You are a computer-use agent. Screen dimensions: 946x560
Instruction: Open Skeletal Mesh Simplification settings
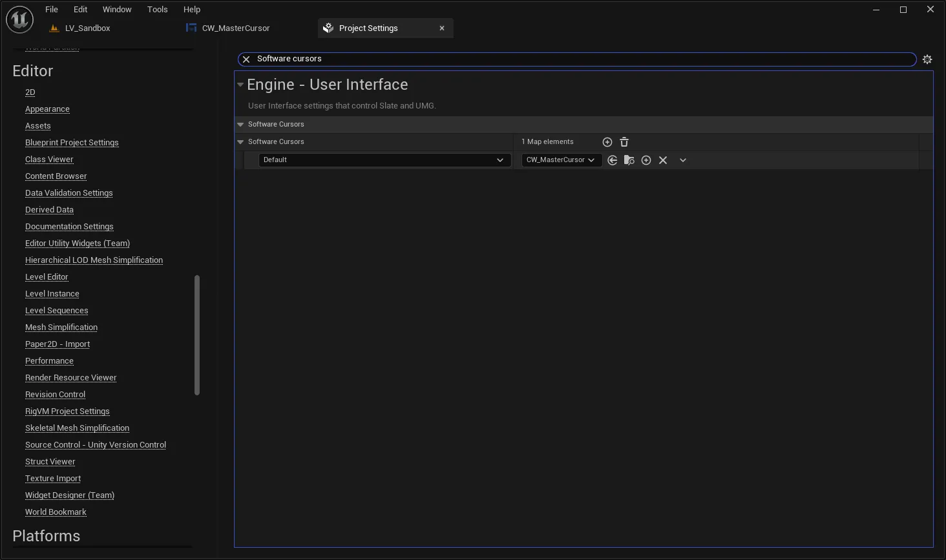tap(78, 428)
